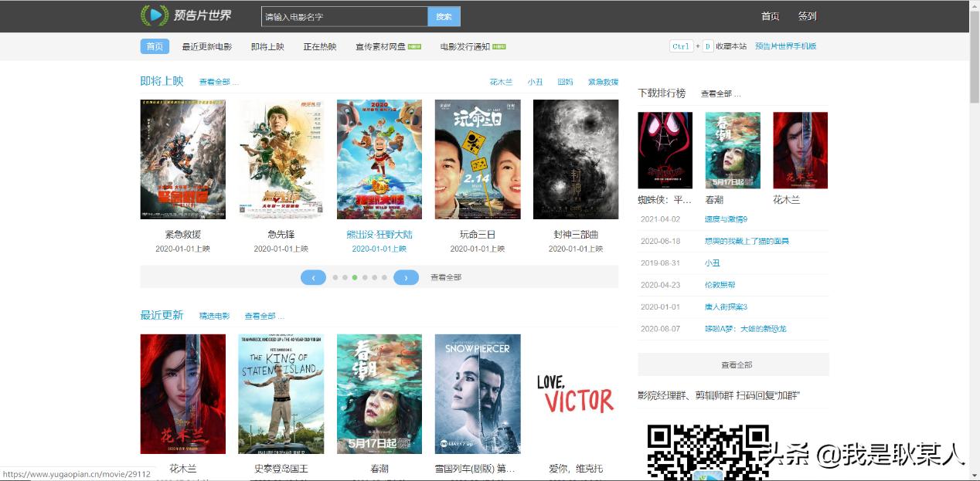Open the 玩命三日 movie poster
The image size is (980, 481).
(478, 159)
